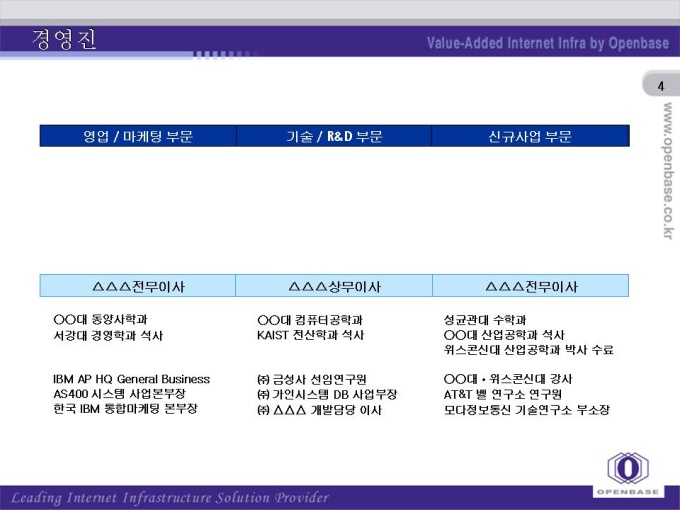680x510 pixels.
Task: Open the www.openbase.co.kr vertical link
Action: tap(667, 171)
